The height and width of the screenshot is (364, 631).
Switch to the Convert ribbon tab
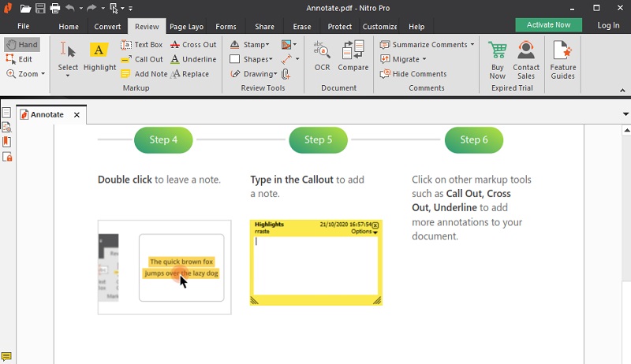coord(107,27)
